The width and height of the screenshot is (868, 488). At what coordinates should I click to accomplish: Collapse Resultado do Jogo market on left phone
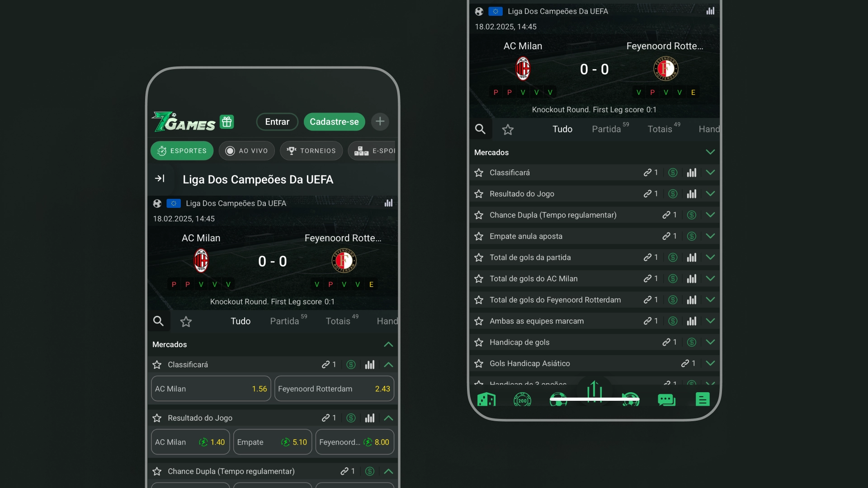click(388, 418)
